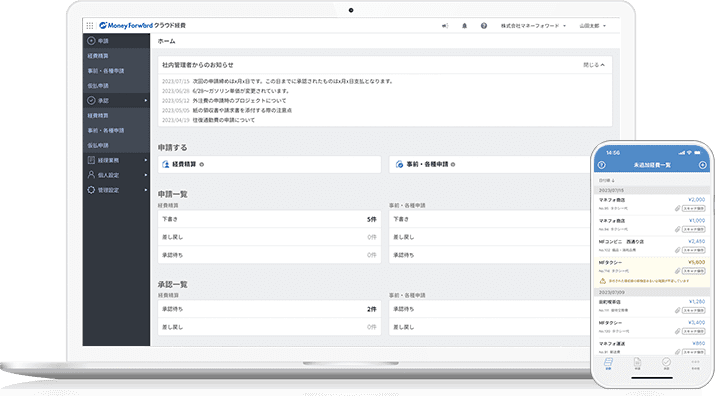Viewport: 715px width, 396px height.
Task: Open the announcements megaphone icon
Action: pyautogui.click(x=445, y=26)
